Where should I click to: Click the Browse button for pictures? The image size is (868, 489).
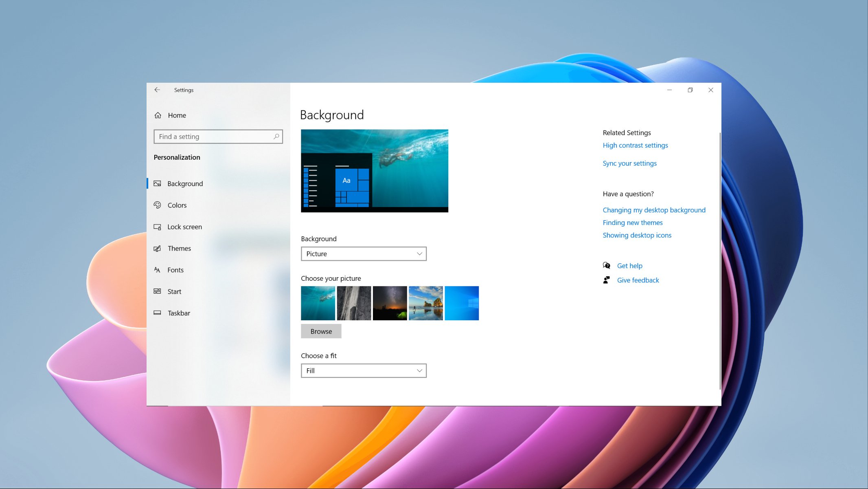321,331
